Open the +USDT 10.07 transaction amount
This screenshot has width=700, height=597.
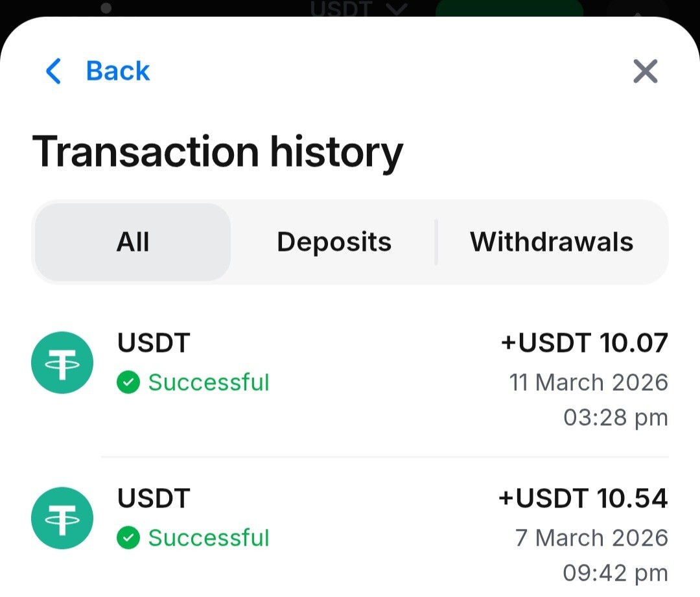point(584,344)
